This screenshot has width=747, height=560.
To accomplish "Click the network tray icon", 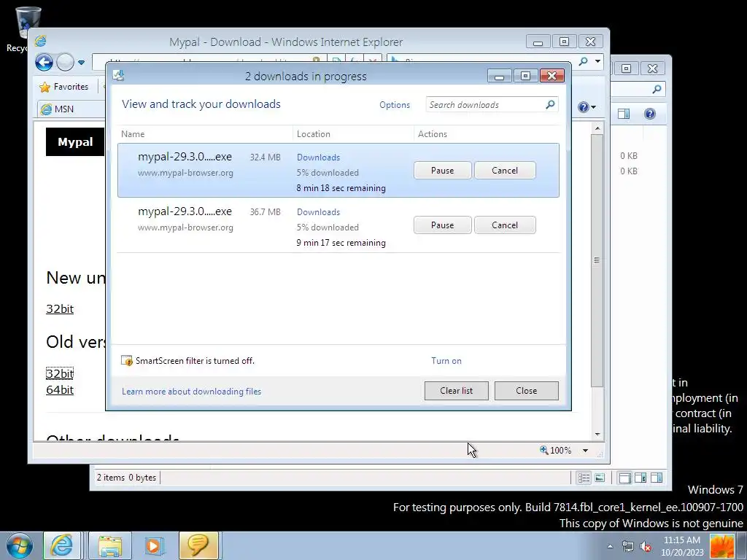I will 628,546.
